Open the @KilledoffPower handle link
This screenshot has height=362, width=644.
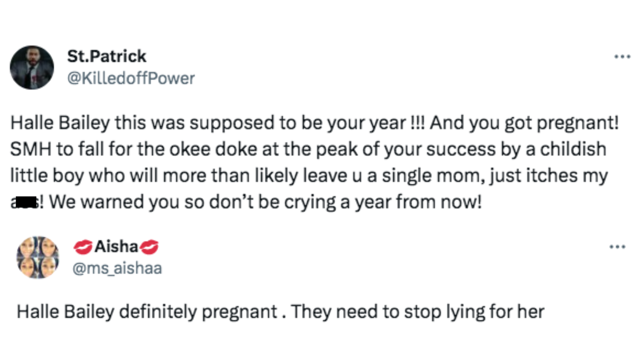(131, 78)
